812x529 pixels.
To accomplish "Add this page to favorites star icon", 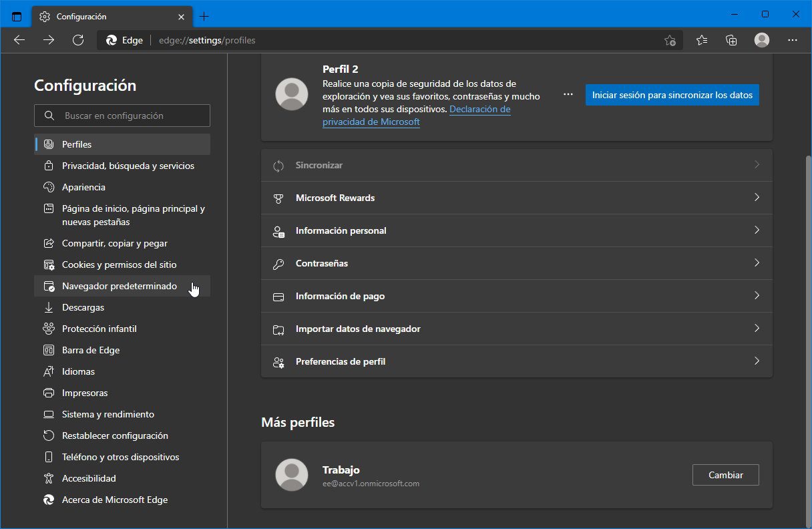I will (x=670, y=40).
